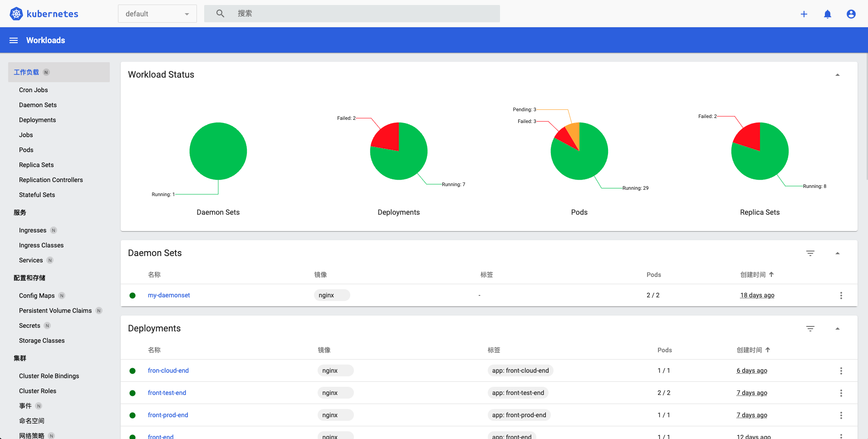Open Persistent Volume Claims in sidebar
868x439 pixels.
point(55,311)
